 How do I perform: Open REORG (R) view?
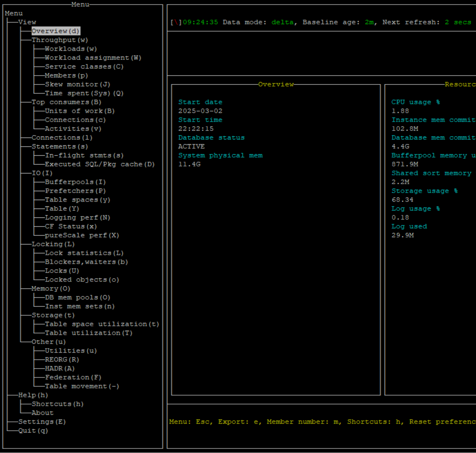point(62,359)
